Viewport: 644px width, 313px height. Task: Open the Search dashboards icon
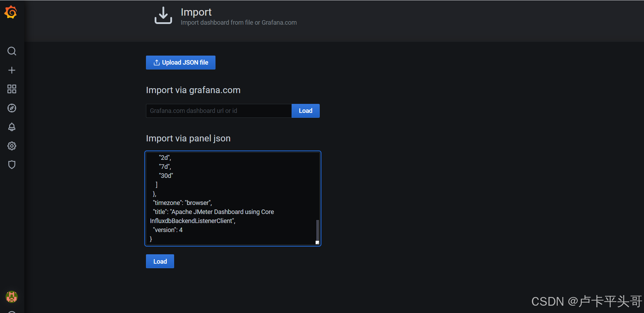(12, 51)
